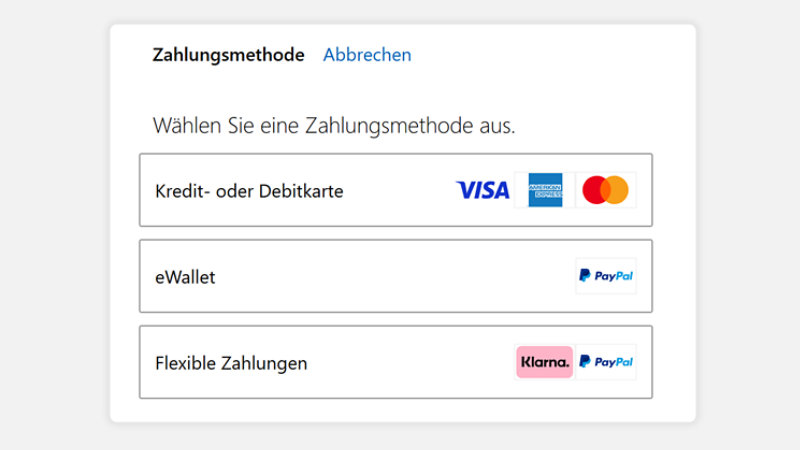The height and width of the screenshot is (450, 800).
Task: Click the PayPal logo in eWallet row
Action: pos(605,276)
